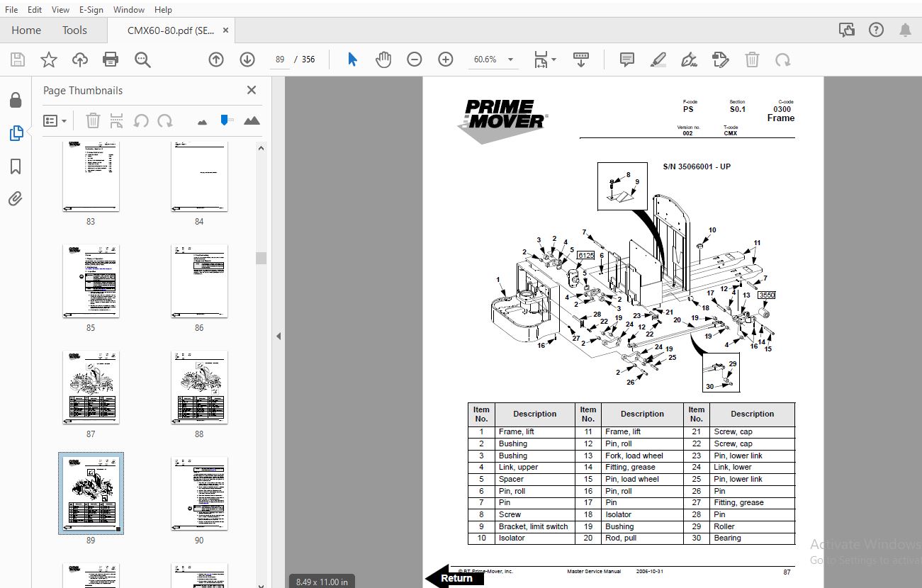The height and width of the screenshot is (588, 922).
Task: Close the Page Thumbnails panel
Action: pos(251,90)
